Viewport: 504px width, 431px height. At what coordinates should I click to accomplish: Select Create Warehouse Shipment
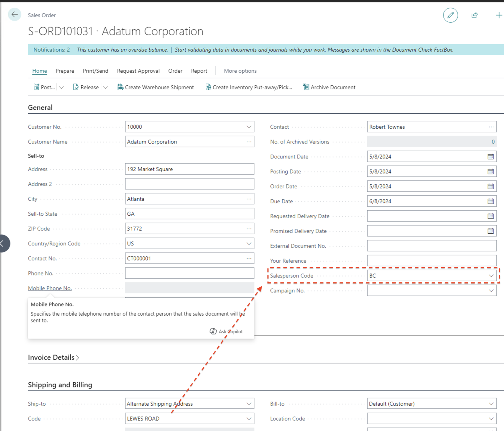(x=156, y=87)
